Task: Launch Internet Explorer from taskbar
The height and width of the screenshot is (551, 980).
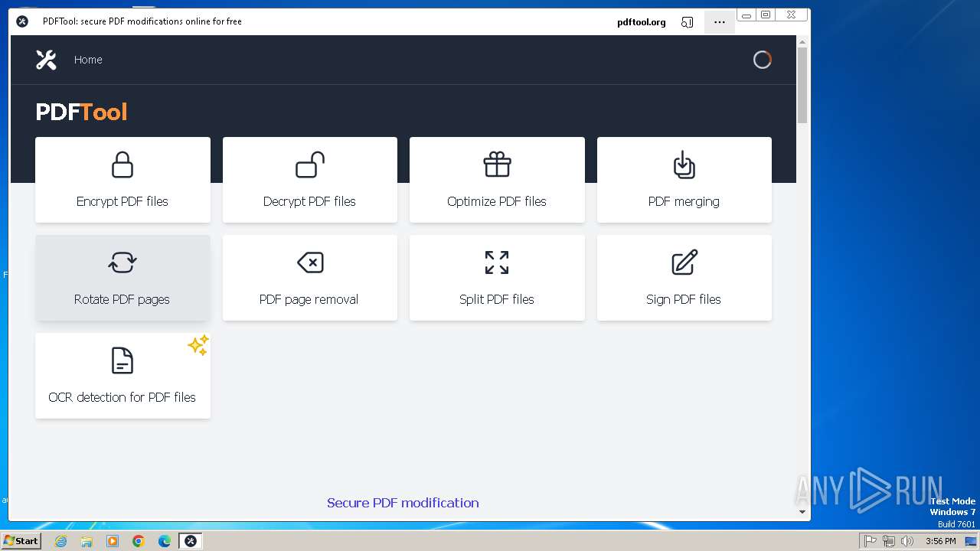Action: point(60,541)
